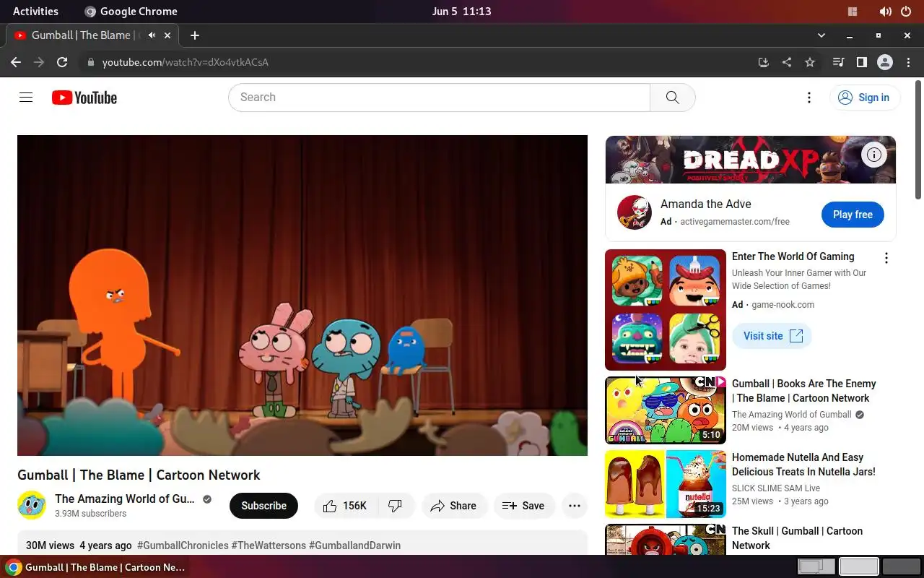This screenshot has height=578, width=924.
Task: Click the DreadXP ad banner image
Action: click(751, 160)
